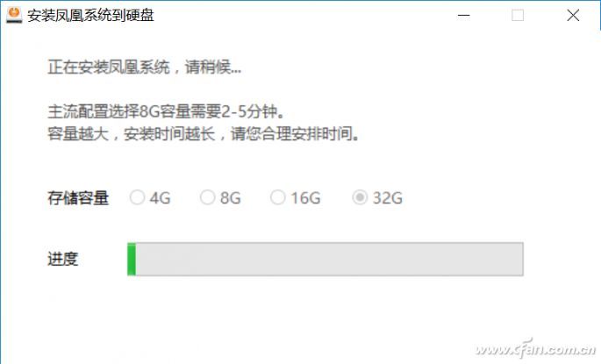
Task: Minimize the installer window
Action: (463, 16)
